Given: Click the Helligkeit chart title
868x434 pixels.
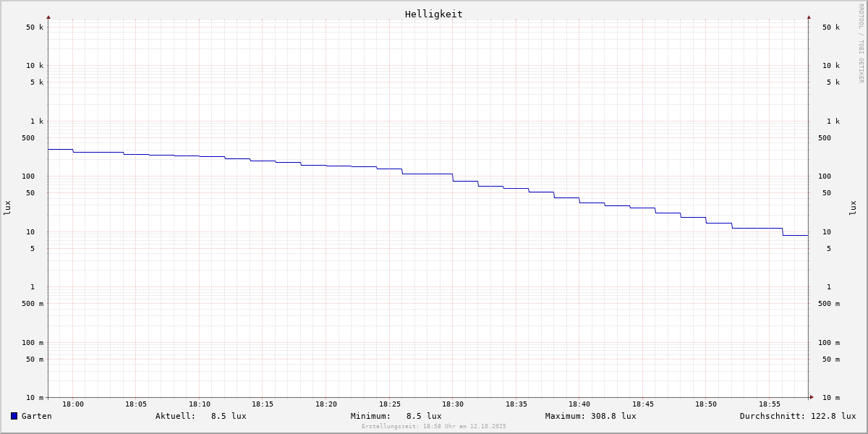Looking at the screenshot, I should (x=433, y=14).
